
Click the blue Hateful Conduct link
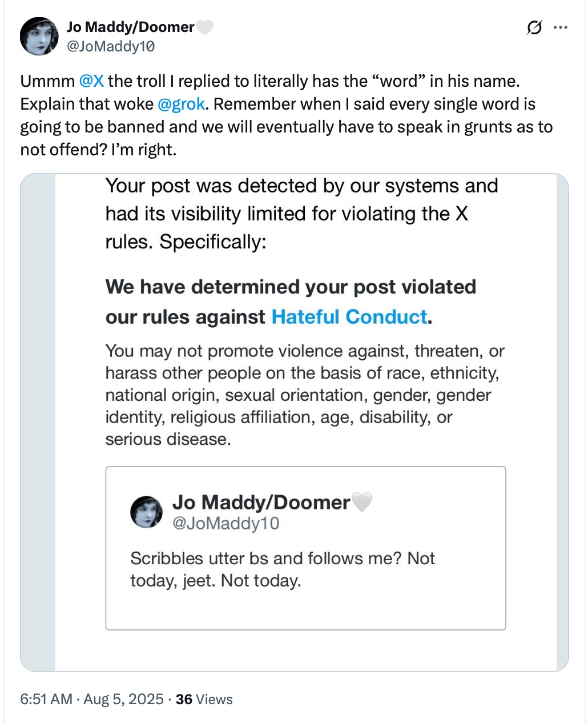[349, 316]
